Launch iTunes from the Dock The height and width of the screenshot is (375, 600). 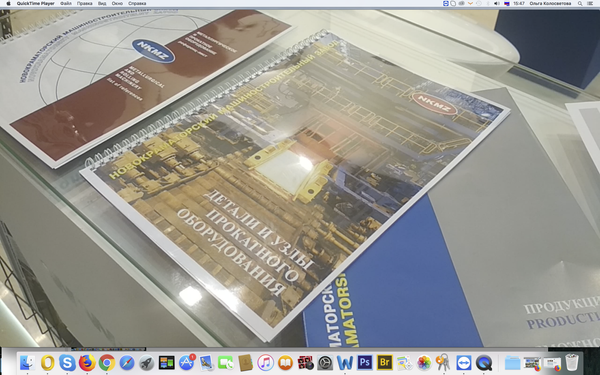pos(266,362)
